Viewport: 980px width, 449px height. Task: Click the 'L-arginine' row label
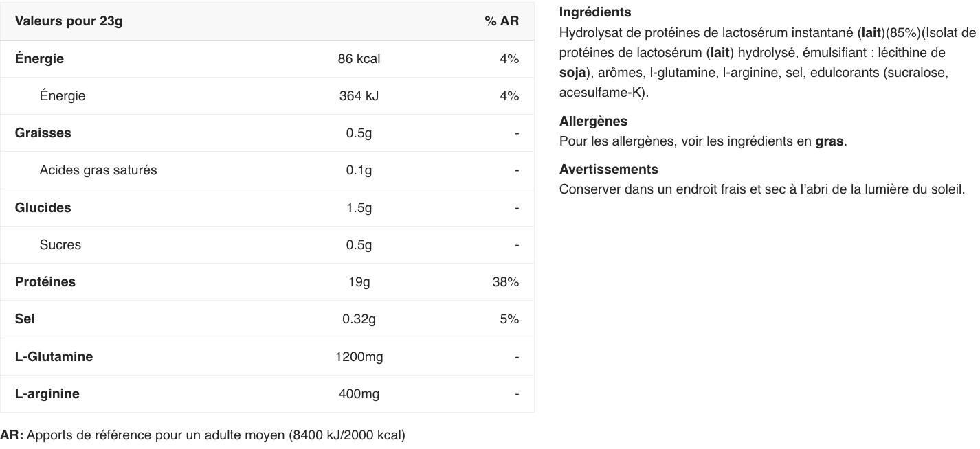[47, 394]
